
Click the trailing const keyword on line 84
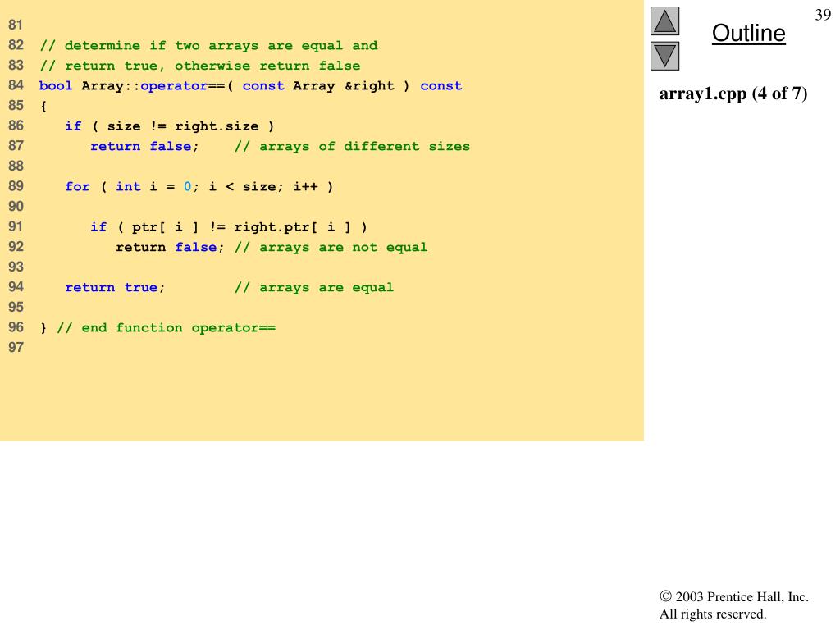[x=441, y=85]
